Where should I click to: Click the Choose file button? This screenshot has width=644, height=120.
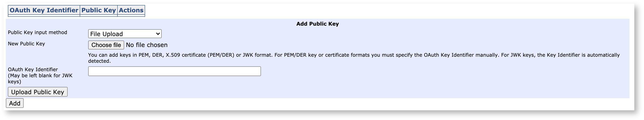pos(106,45)
